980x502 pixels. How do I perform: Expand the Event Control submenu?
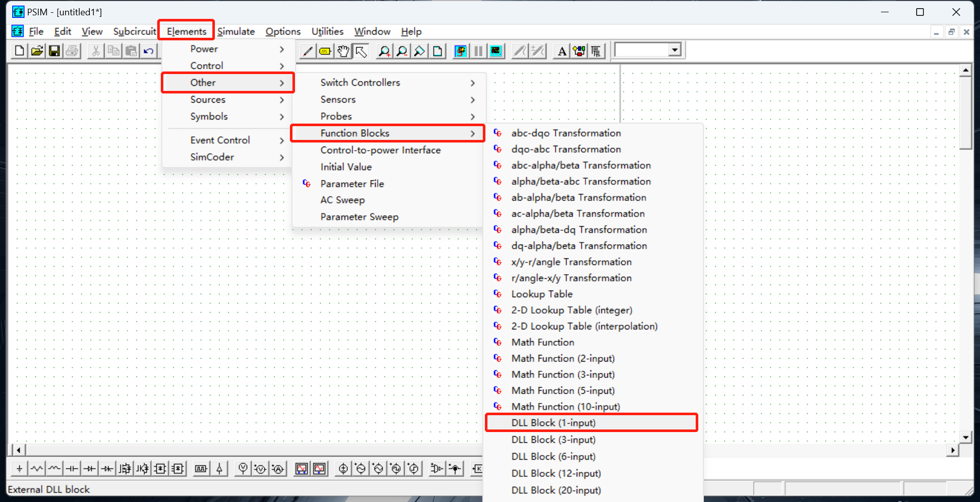click(x=228, y=140)
